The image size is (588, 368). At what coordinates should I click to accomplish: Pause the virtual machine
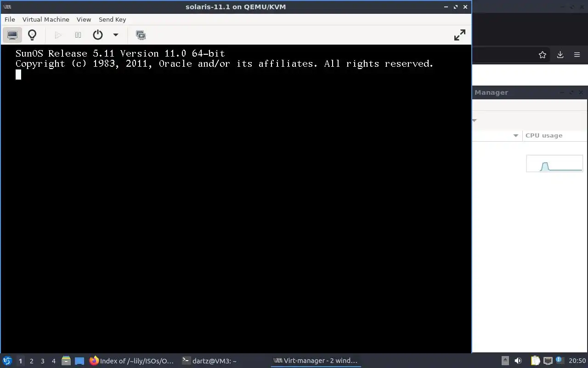[x=78, y=35]
